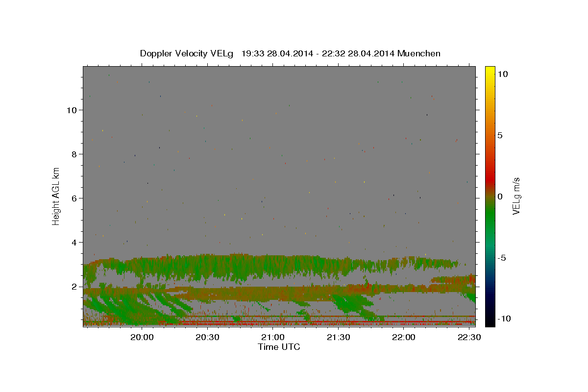The width and height of the screenshot is (588, 392).
Task: Click the 'Height AGL km' axis label
Action: (56, 196)
